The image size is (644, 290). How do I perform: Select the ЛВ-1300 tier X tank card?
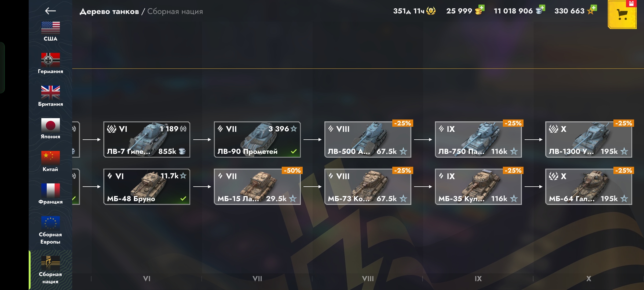[589, 140]
